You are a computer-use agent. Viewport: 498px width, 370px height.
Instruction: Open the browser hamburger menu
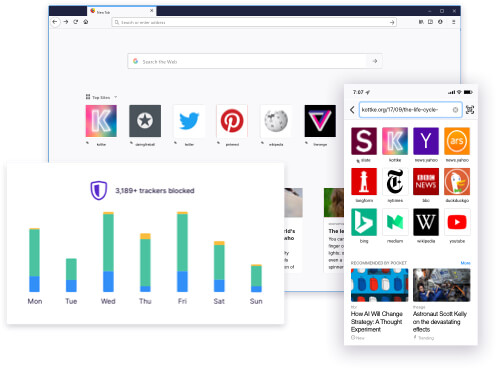point(453,22)
